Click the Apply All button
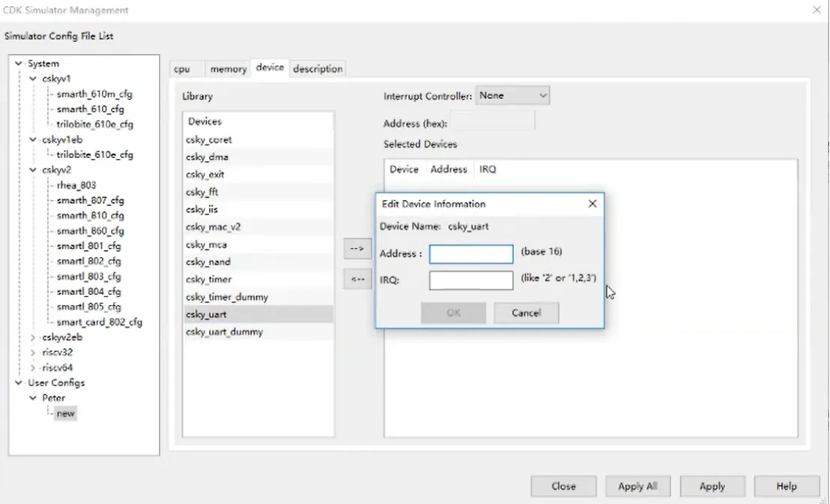 [637, 486]
